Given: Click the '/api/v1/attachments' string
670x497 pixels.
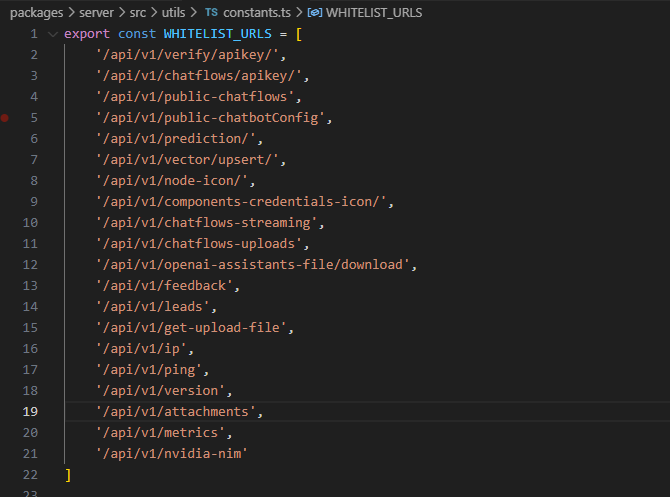Looking at the screenshot, I should click(x=176, y=411).
